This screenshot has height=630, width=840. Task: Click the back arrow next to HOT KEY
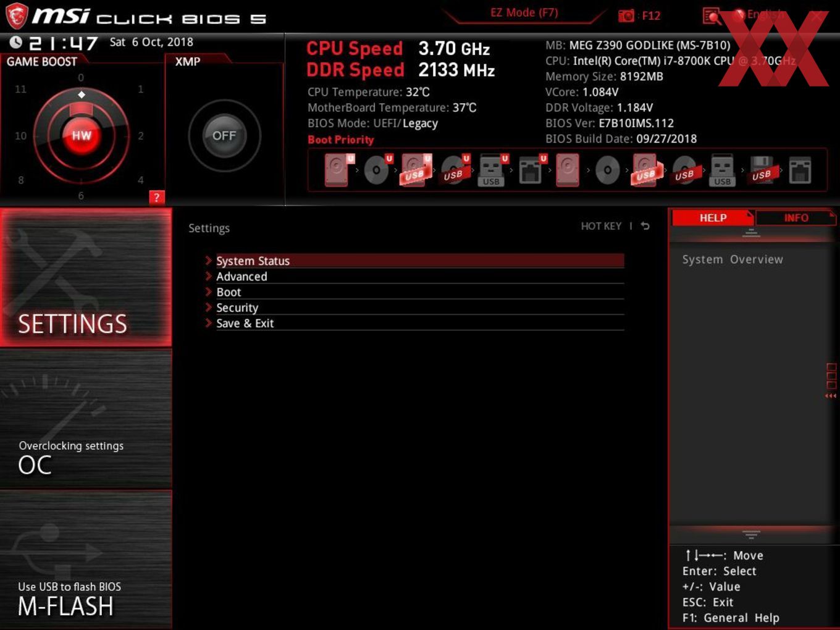point(645,226)
